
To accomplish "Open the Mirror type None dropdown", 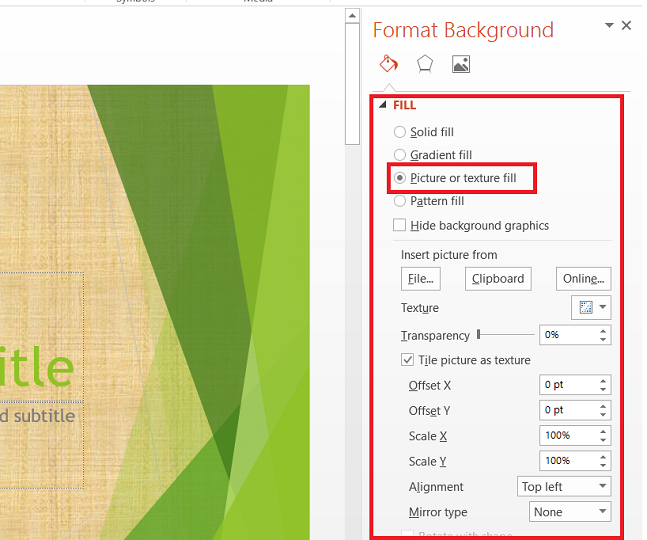I will (x=570, y=512).
